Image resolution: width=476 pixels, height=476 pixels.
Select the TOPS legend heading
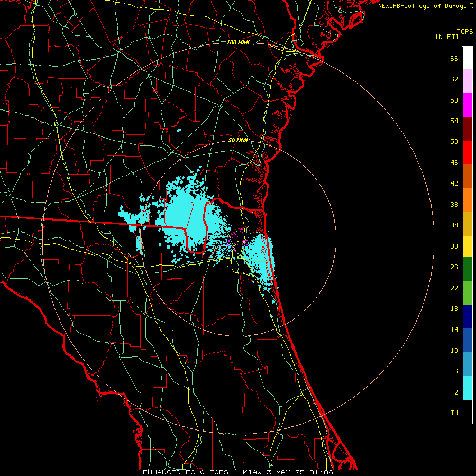click(x=465, y=31)
